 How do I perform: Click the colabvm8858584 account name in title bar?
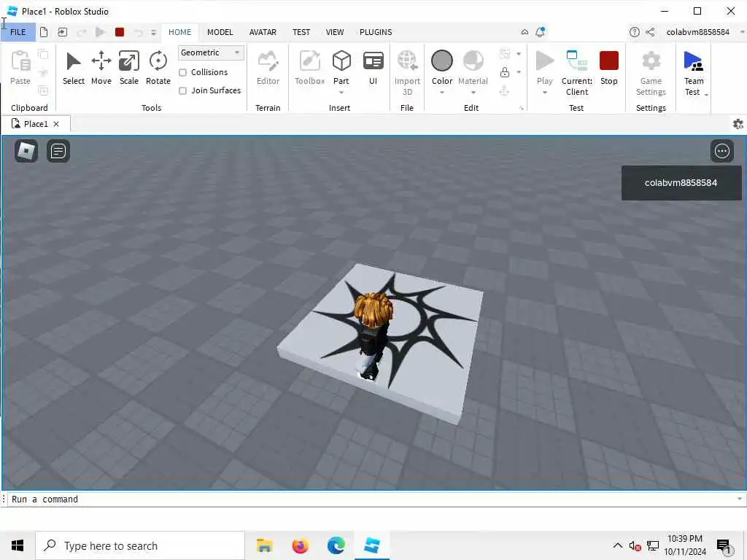pos(697,32)
